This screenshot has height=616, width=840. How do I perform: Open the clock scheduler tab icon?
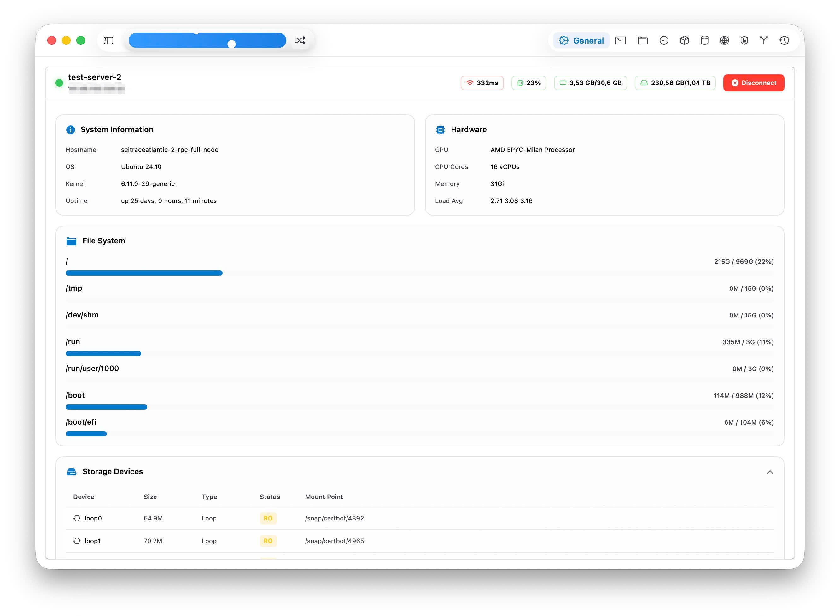coord(664,40)
